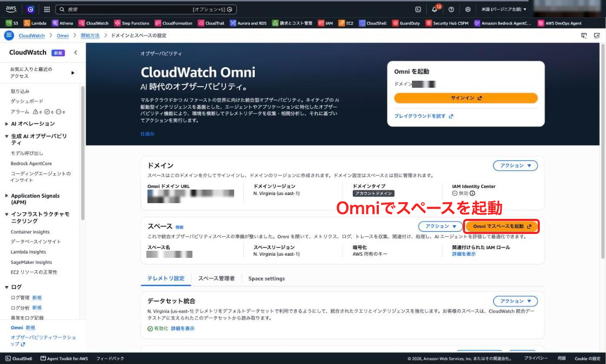Click the サインイン button

(x=466, y=97)
